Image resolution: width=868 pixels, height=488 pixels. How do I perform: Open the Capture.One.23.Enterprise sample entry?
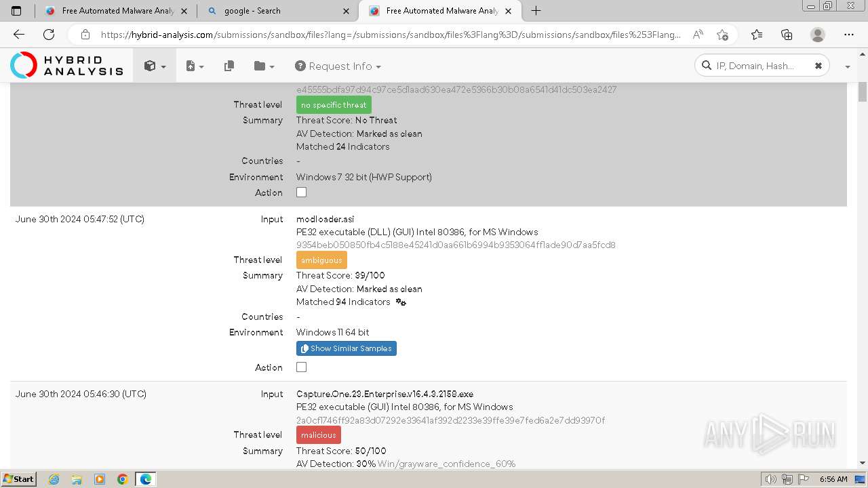(x=384, y=394)
